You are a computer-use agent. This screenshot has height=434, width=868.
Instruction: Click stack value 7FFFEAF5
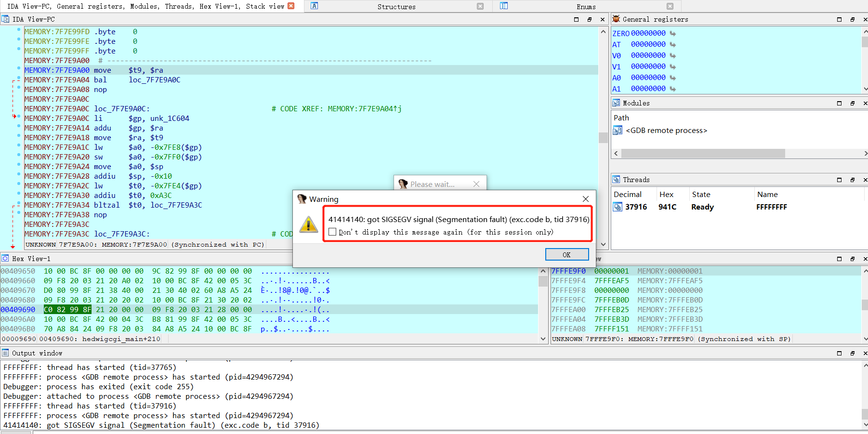tap(612, 281)
